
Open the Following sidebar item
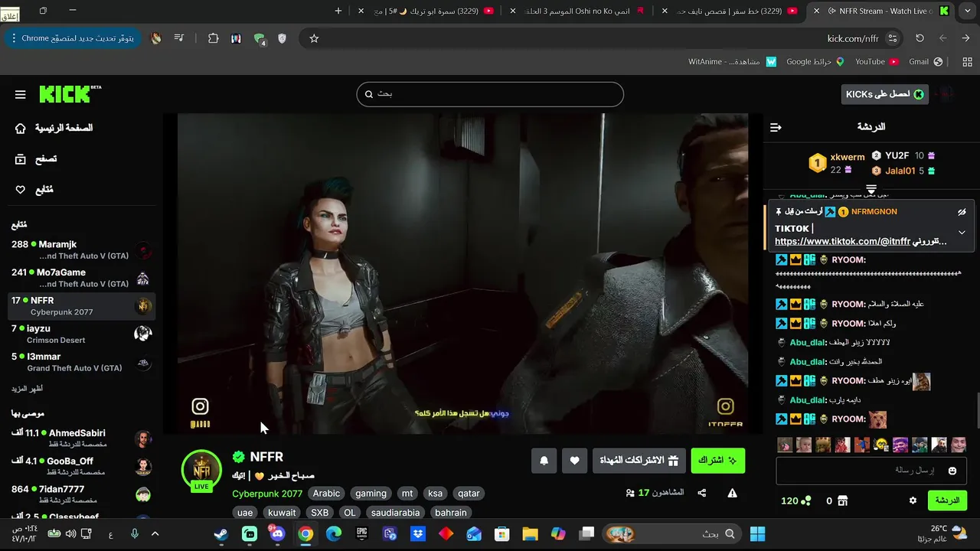[x=34, y=190]
